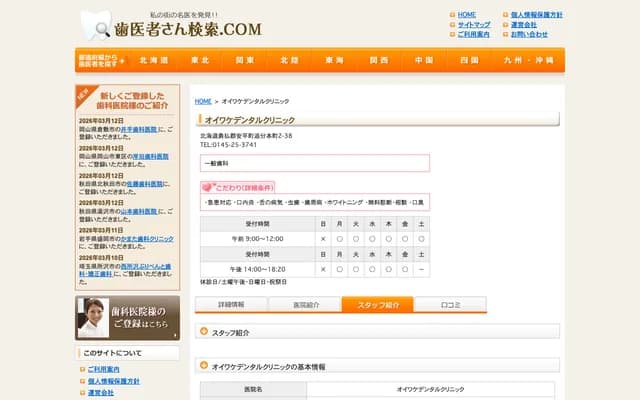Screen dimensions: 640x400
Task: Click the pink heart こだわり icon
Action: (207, 186)
